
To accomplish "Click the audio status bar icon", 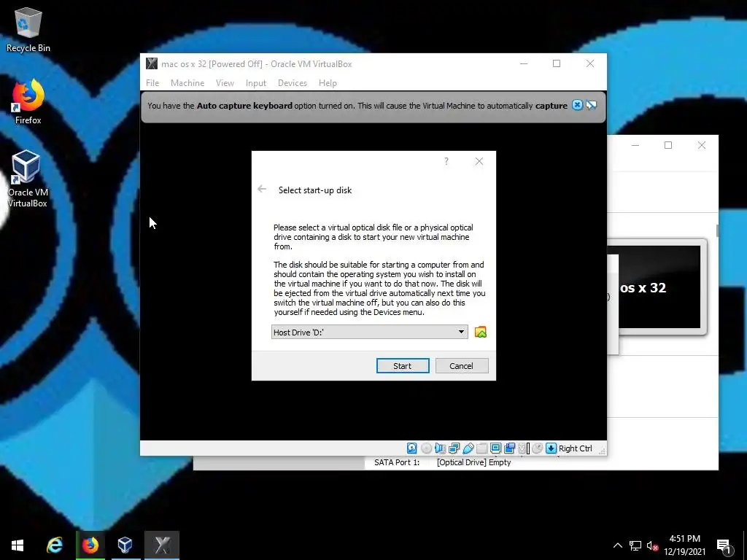I will (x=440, y=448).
